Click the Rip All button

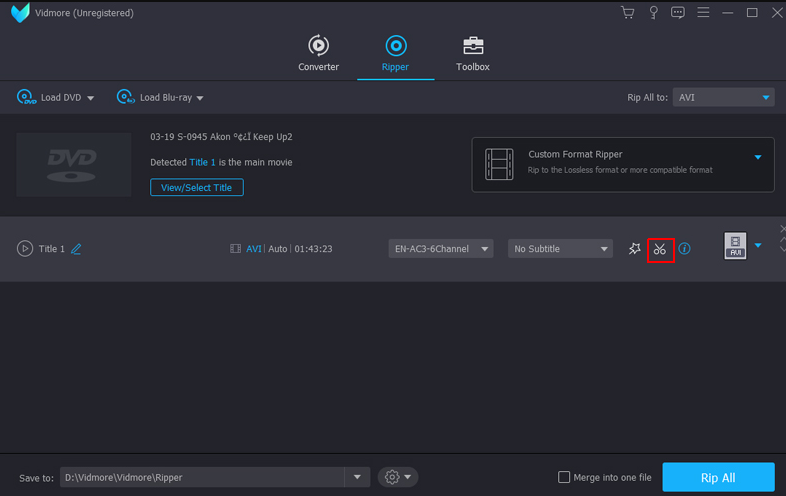(x=718, y=477)
